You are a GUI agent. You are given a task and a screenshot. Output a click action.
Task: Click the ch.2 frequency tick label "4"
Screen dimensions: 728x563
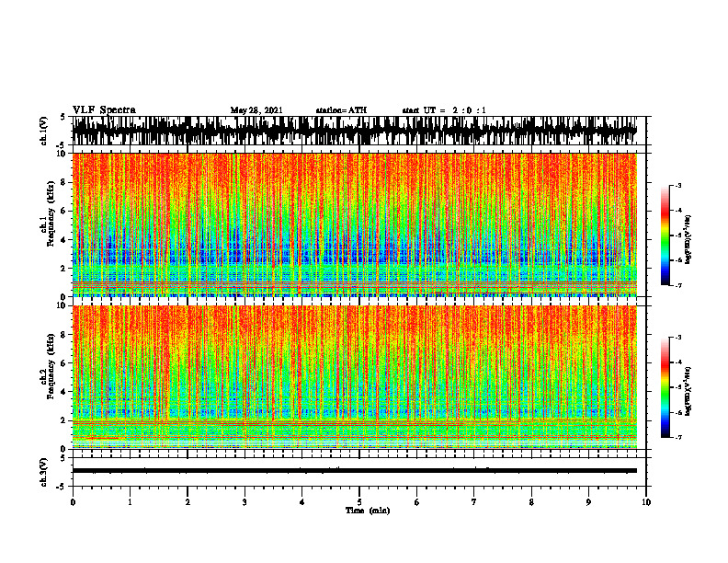pos(63,392)
